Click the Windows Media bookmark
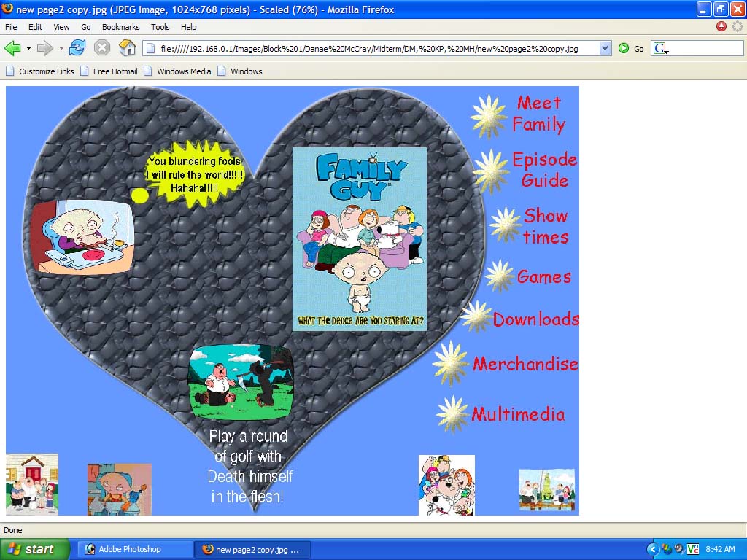The image size is (747, 560). click(183, 71)
